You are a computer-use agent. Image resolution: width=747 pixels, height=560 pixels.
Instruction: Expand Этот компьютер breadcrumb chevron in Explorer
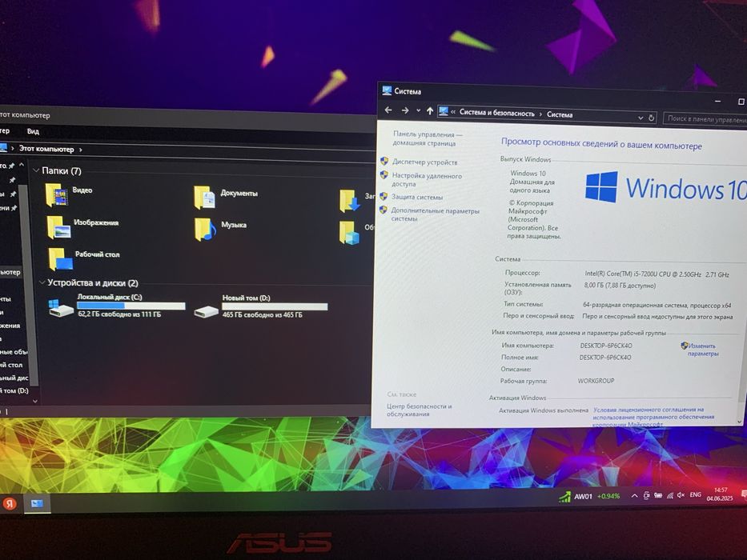click(x=81, y=150)
